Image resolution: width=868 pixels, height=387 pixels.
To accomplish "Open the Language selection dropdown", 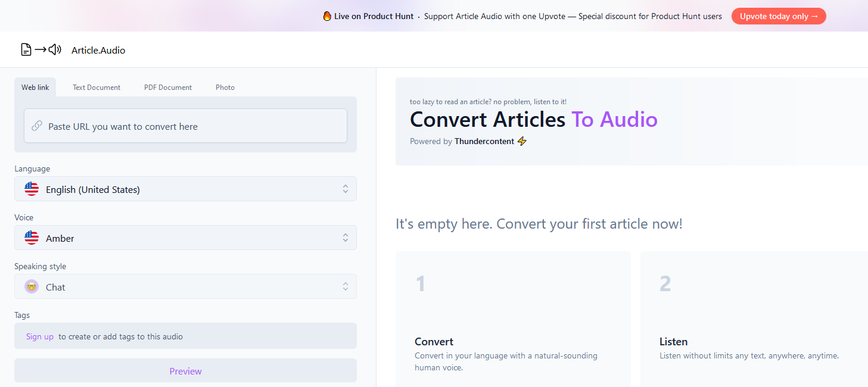I will [185, 189].
